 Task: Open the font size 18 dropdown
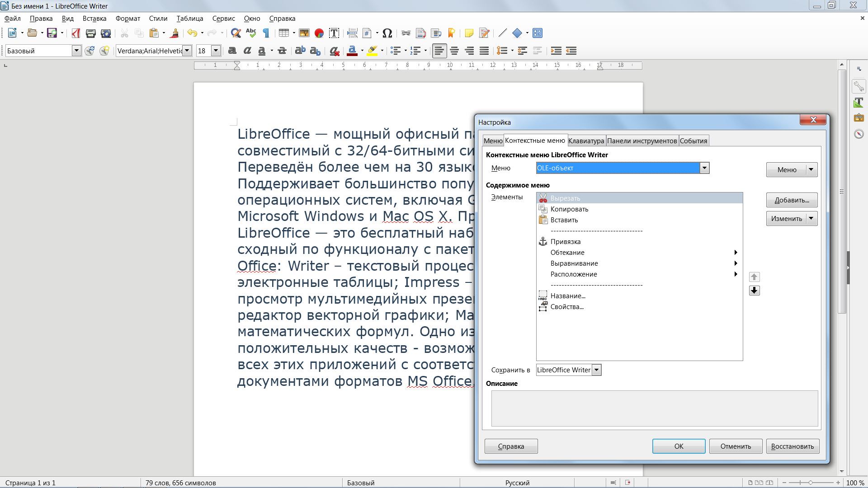216,51
